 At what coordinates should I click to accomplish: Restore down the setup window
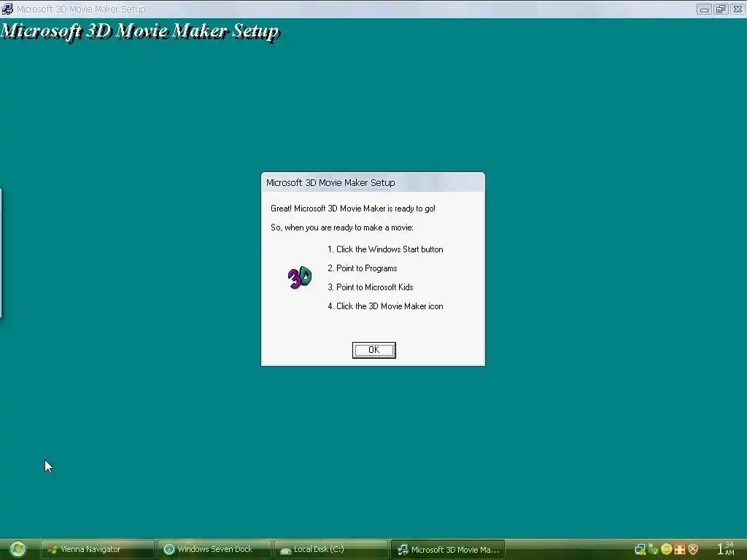pos(721,9)
